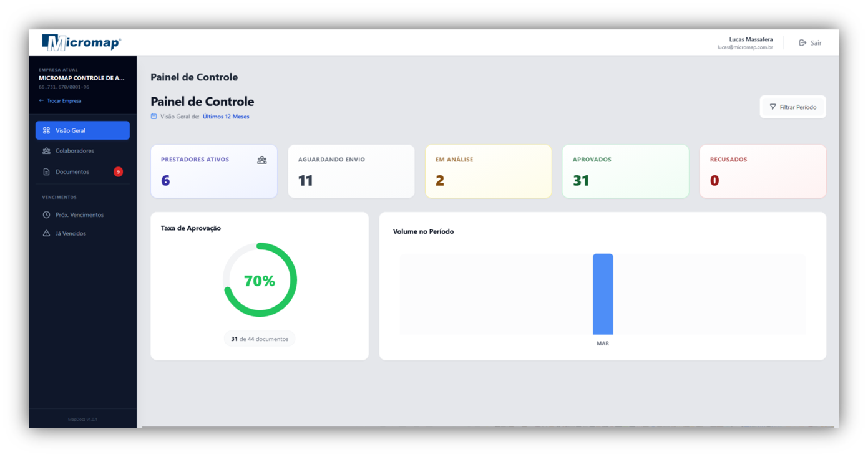Click the Micromap logo
The width and height of the screenshot is (868, 457).
[x=81, y=42]
